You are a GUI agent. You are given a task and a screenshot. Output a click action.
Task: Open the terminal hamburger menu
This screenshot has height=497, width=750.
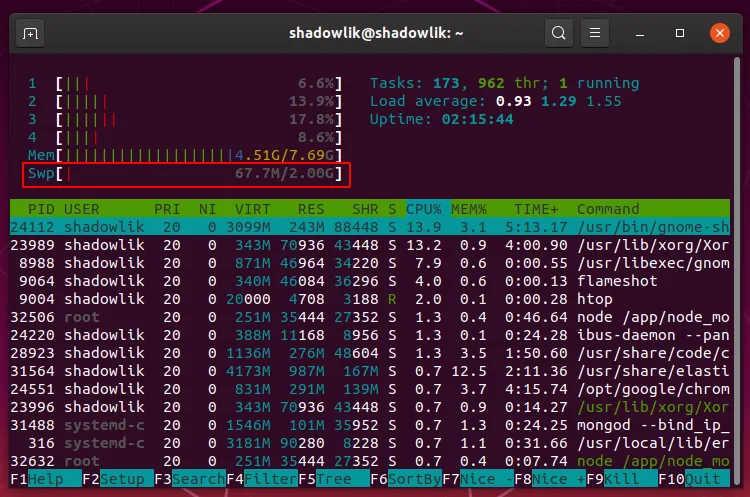click(595, 33)
